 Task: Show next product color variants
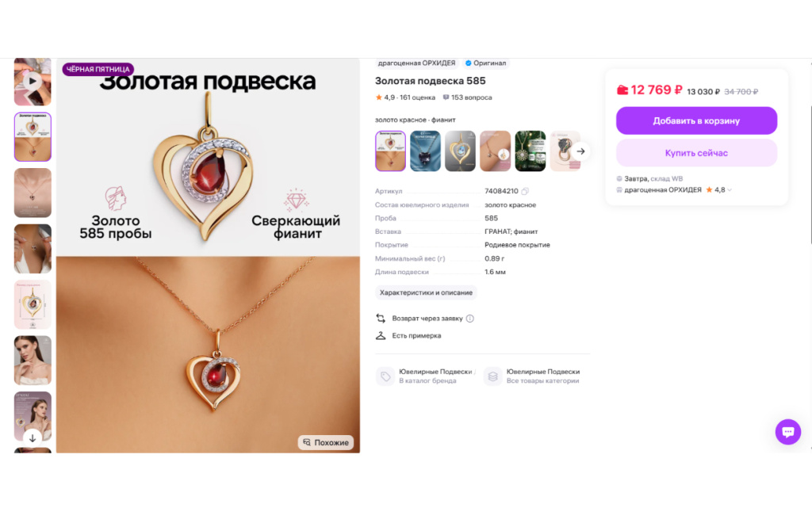point(580,151)
